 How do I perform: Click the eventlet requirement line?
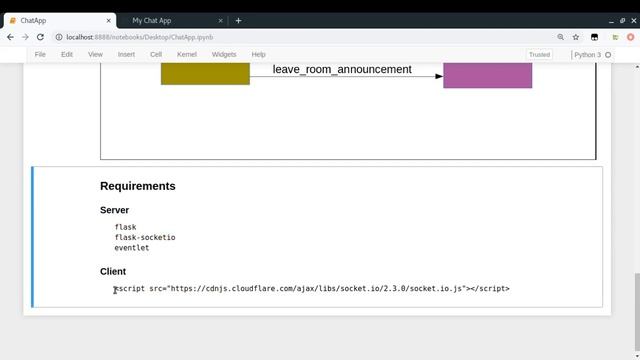click(132, 248)
